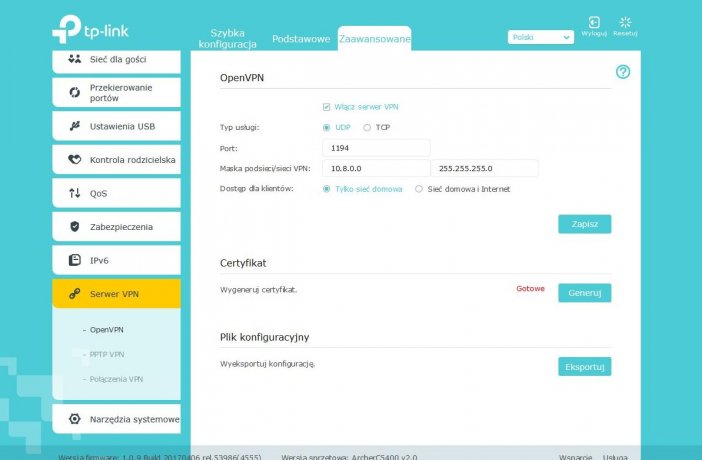
Task: Click the tp-link logo
Action: (90, 29)
